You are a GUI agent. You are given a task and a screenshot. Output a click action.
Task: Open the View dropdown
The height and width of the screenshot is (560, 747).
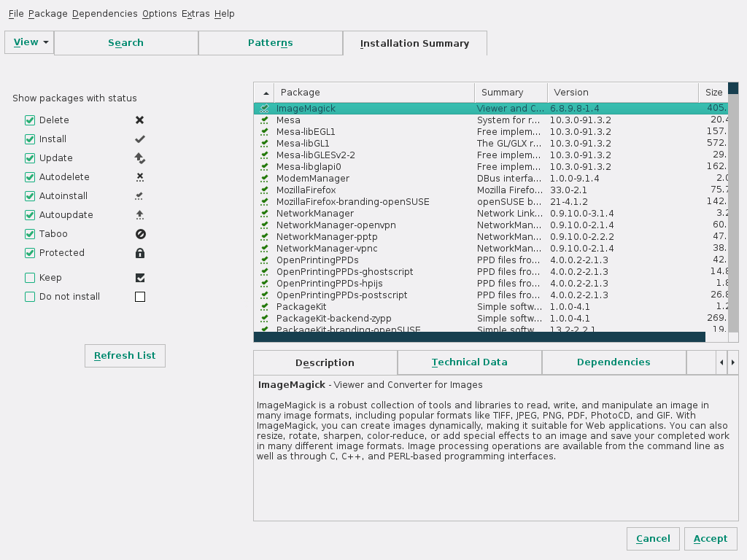tap(30, 42)
